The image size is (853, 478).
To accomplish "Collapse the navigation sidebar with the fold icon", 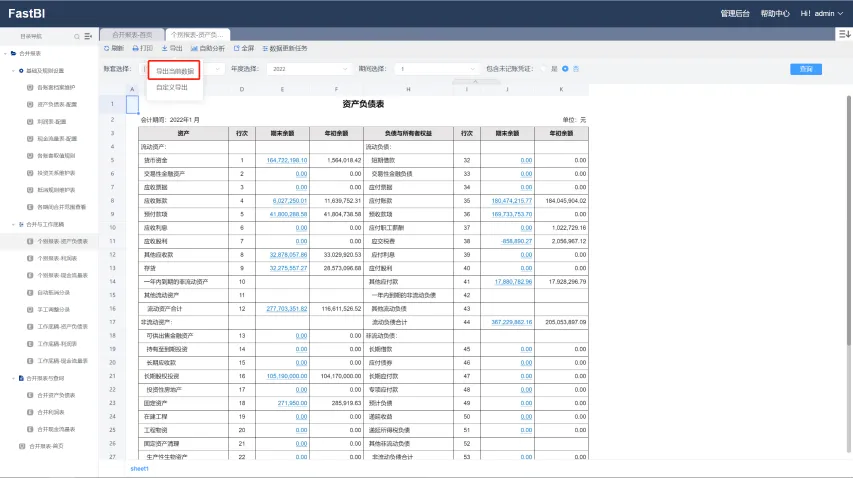I will pyautogui.click(x=88, y=36).
